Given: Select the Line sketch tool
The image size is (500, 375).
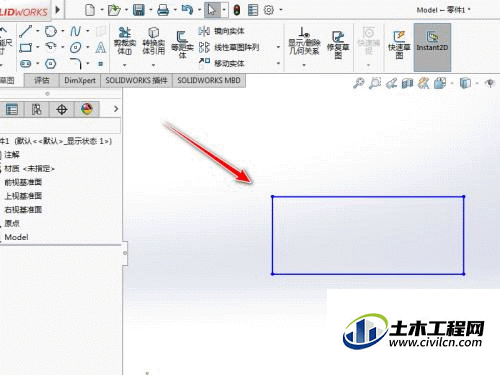Looking at the screenshot, I should (x=26, y=31).
